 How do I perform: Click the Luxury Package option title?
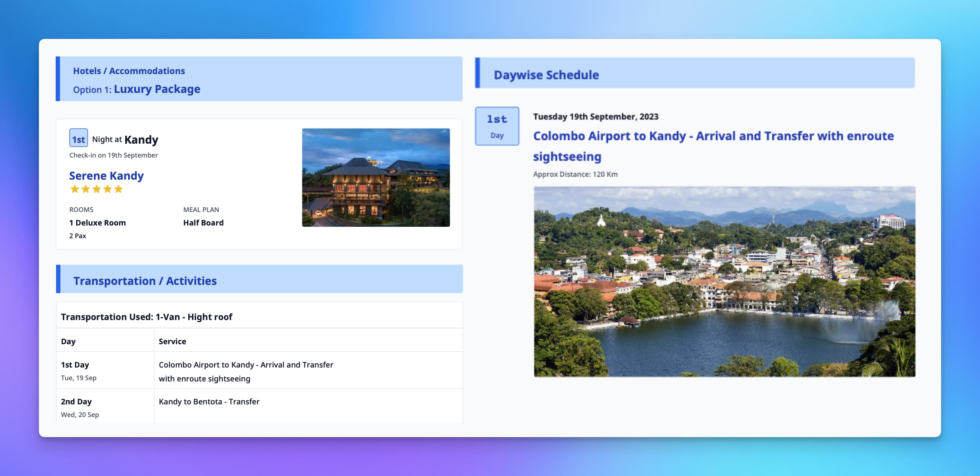coord(157,89)
